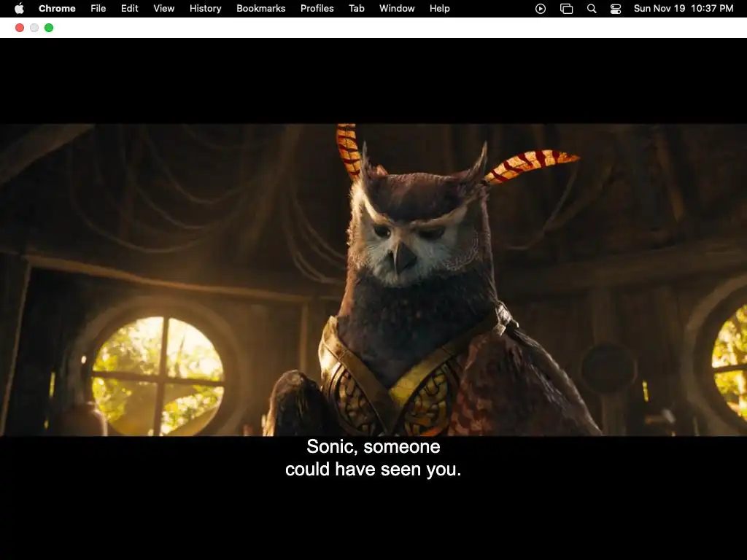Open the File menu

tap(98, 9)
